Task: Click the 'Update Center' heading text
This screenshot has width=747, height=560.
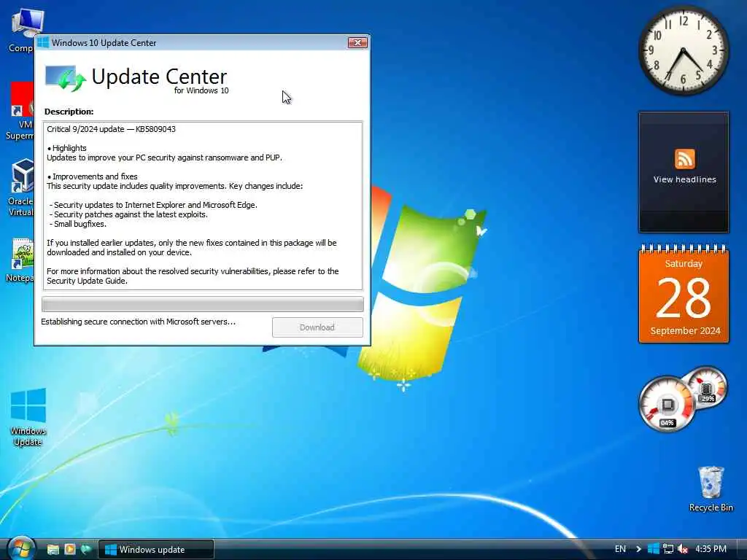Action: [x=159, y=77]
